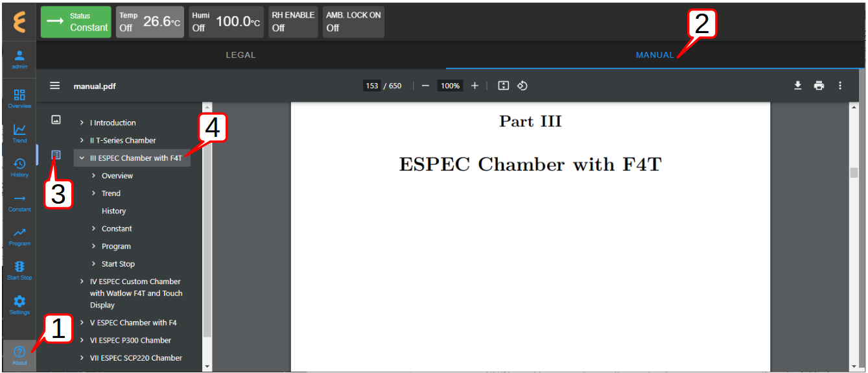Go to IV ESPEC Custom Chamber entry
The width and height of the screenshot is (868, 373).
136,293
